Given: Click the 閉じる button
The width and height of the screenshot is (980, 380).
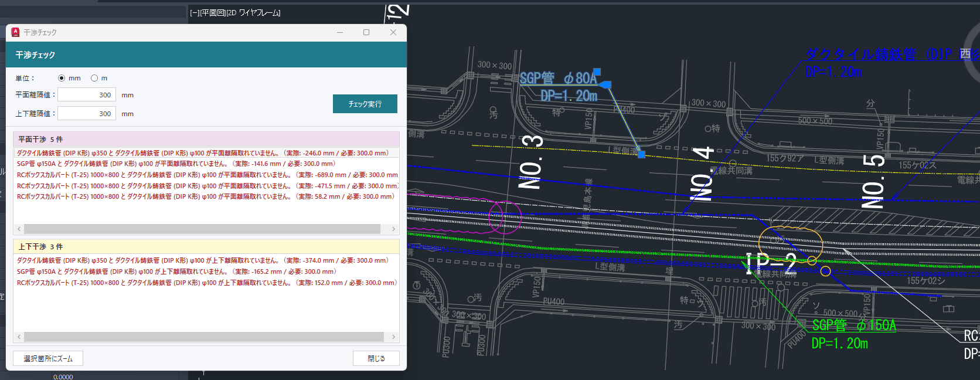Looking at the screenshot, I should 376,358.
